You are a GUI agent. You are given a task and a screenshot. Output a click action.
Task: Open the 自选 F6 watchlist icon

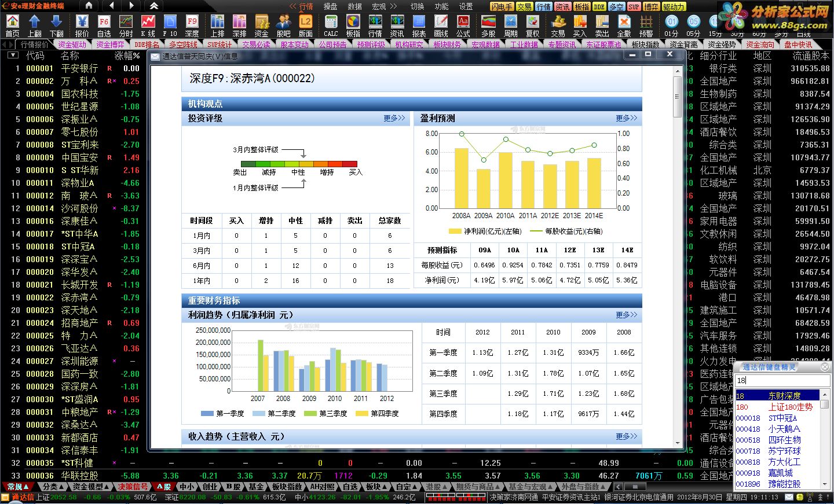point(104,25)
